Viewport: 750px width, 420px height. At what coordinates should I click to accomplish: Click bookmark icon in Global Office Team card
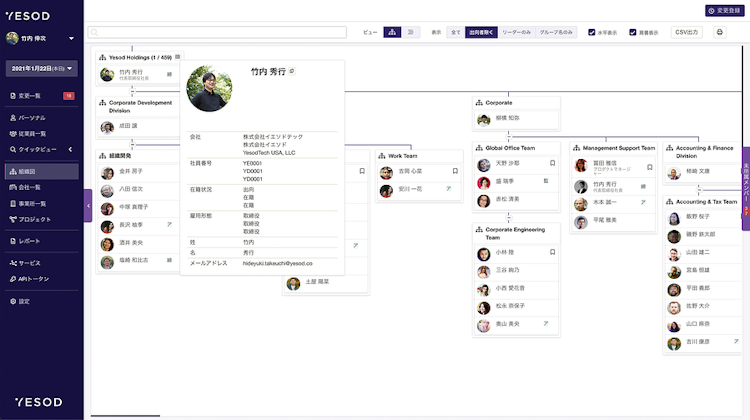pos(552,163)
